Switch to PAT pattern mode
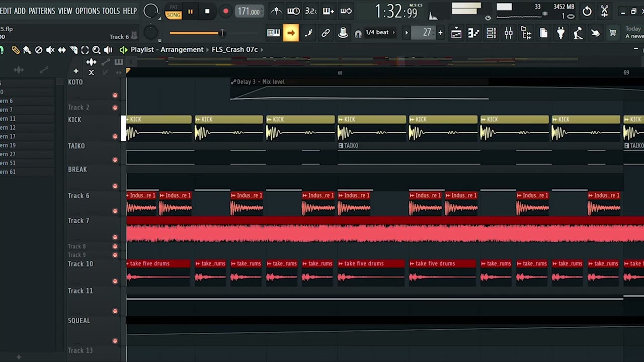 tap(174, 8)
